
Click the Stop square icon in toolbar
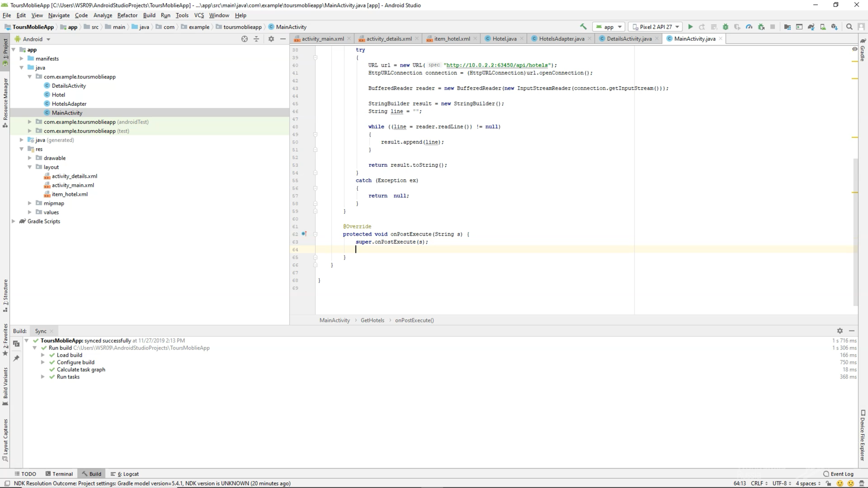coord(773,27)
